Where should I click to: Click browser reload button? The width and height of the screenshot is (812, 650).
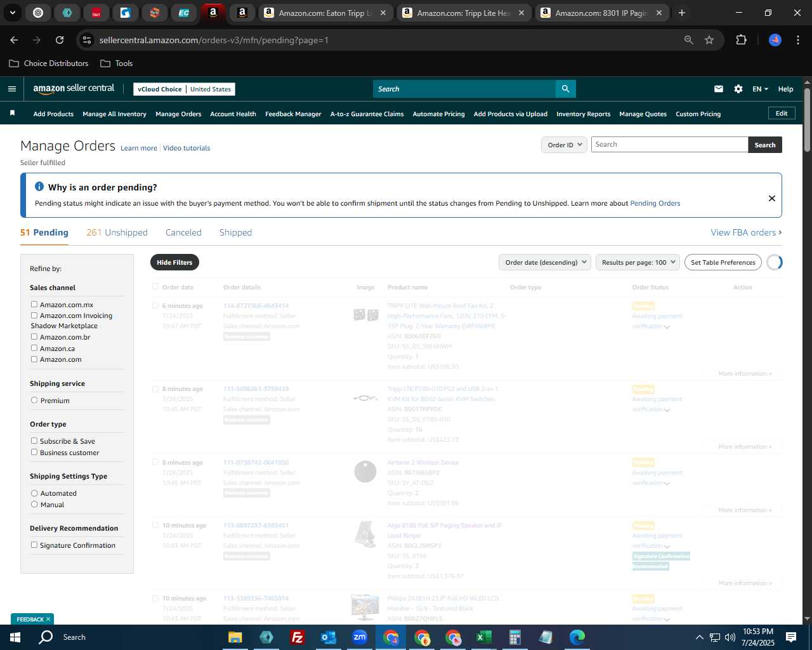coord(60,40)
